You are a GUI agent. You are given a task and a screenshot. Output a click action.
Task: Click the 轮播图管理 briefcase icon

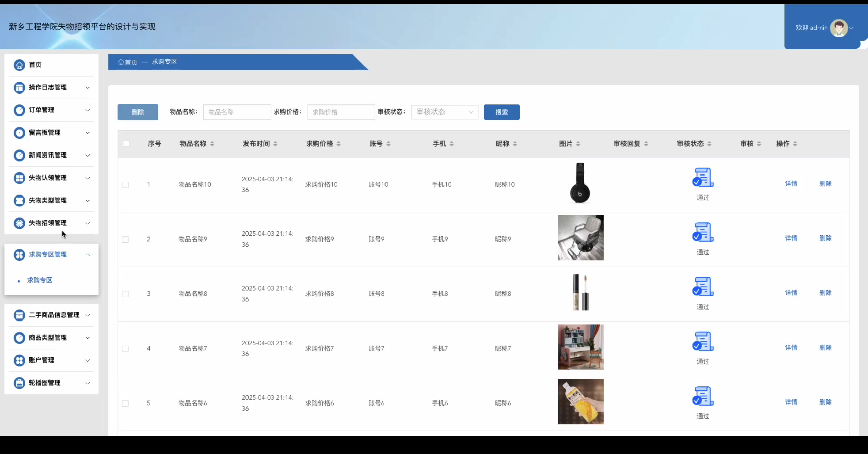click(19, 383)
